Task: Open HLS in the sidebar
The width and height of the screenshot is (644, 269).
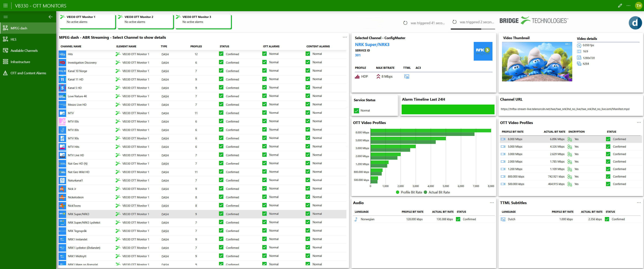Action: [28, 39]
